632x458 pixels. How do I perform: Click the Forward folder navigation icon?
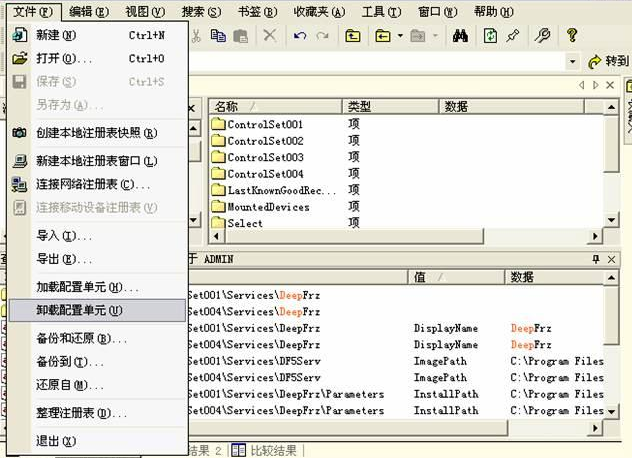[x=418, y=36]
